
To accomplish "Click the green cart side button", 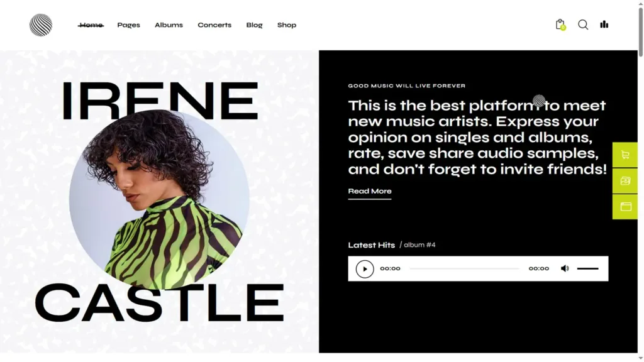I will click(625, 155).
